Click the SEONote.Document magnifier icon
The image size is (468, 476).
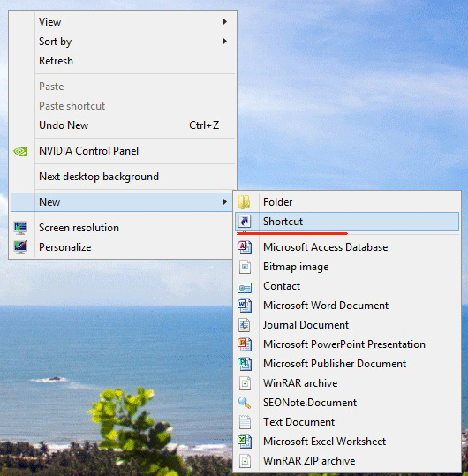pyautogui.click(x=245, y=403)
